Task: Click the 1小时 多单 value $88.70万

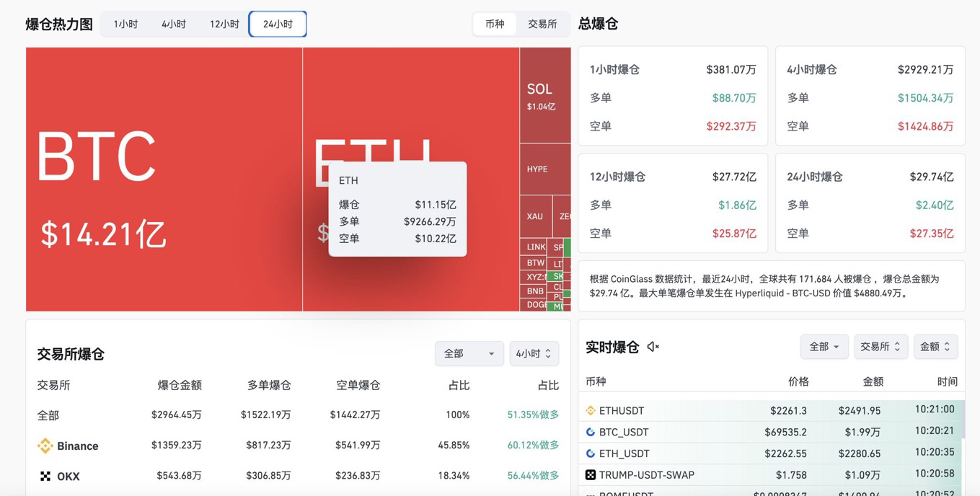Action: point(734,98)
